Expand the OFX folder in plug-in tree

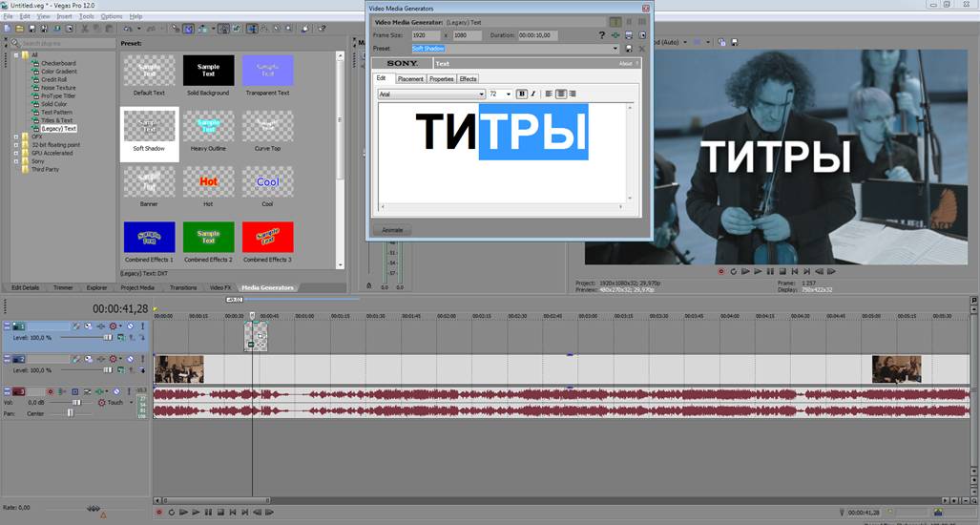16,136
